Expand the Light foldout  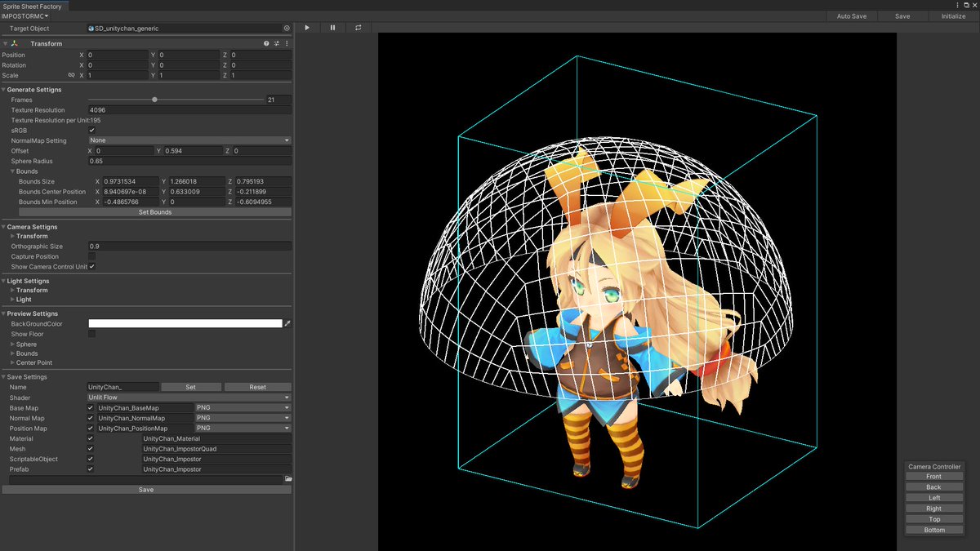tap(13, 300)
